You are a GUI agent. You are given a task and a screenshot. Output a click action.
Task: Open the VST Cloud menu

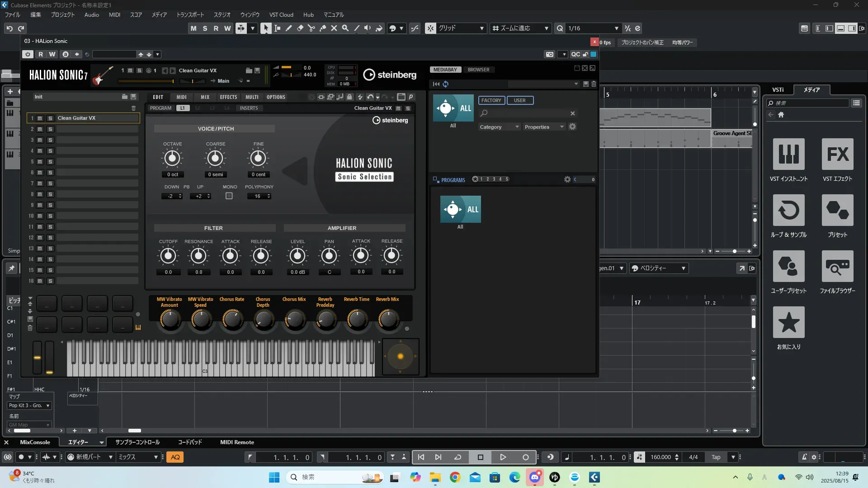pyautogui.click(x=281, y=14)
